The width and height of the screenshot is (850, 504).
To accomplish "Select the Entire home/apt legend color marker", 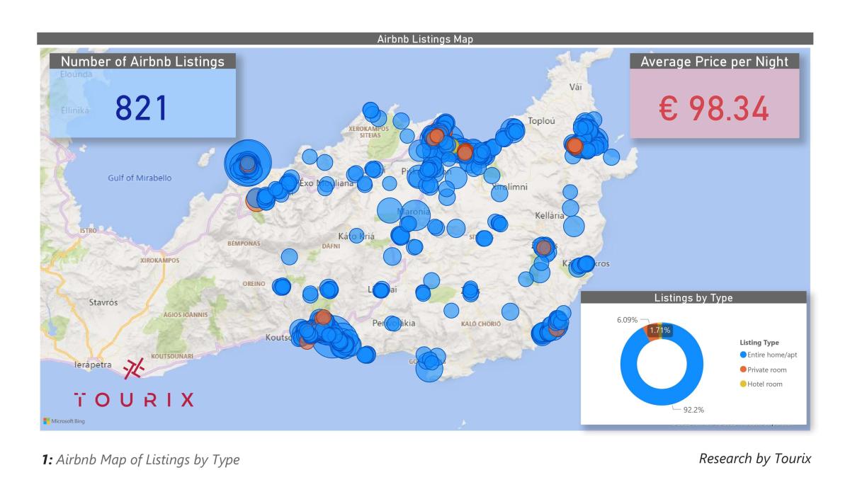I will coord(743,355).
